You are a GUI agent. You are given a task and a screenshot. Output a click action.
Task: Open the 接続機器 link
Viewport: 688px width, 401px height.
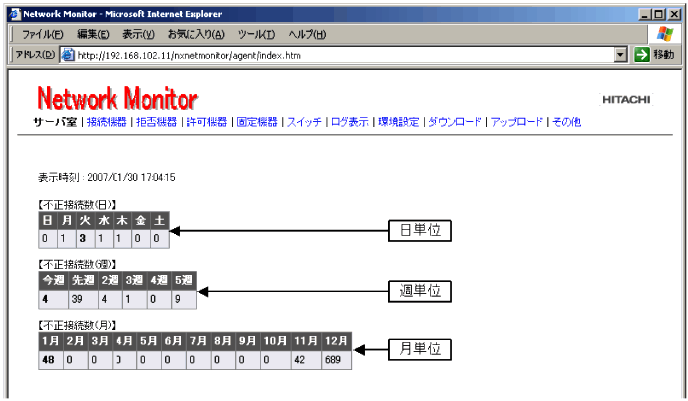click(107, 122)
